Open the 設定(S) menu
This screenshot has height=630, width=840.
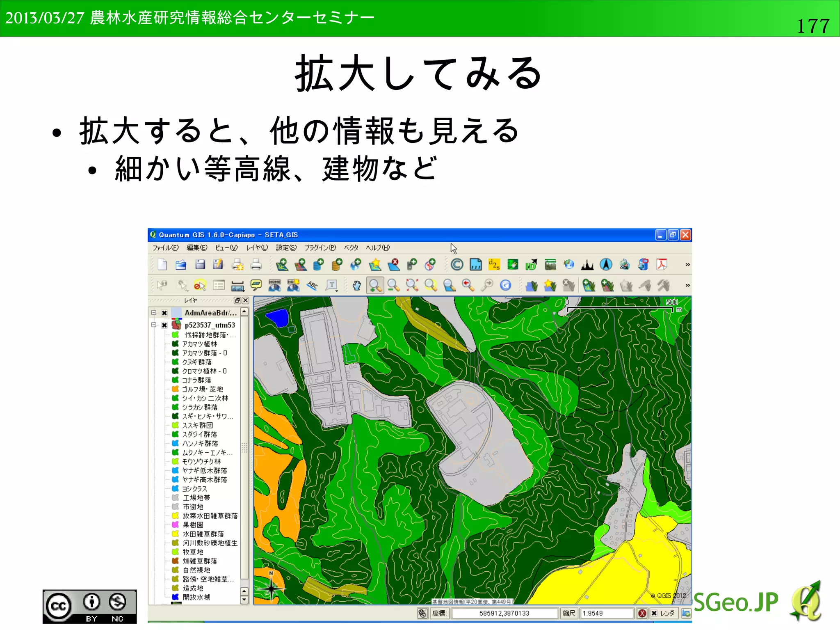(286, 247)
